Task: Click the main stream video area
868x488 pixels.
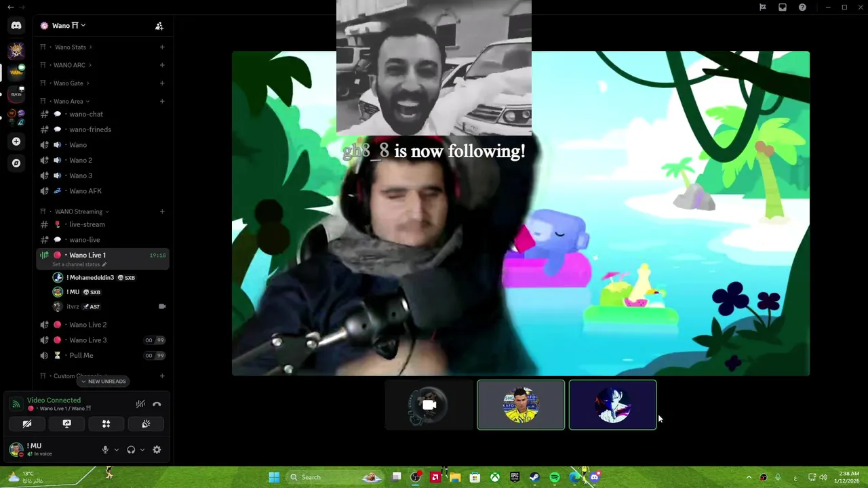Action: coord(521,213)
